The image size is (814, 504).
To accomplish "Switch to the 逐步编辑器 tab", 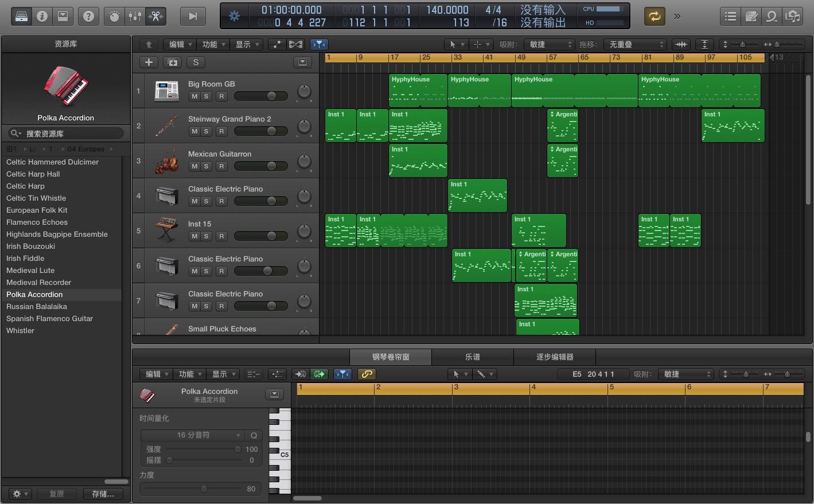I will pos(555,357).
